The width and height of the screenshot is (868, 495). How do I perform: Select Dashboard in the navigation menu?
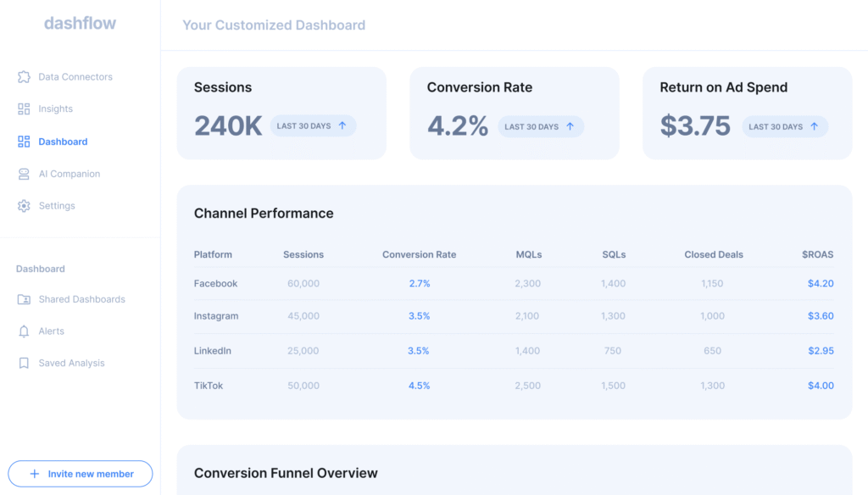(x=64, y=141)
